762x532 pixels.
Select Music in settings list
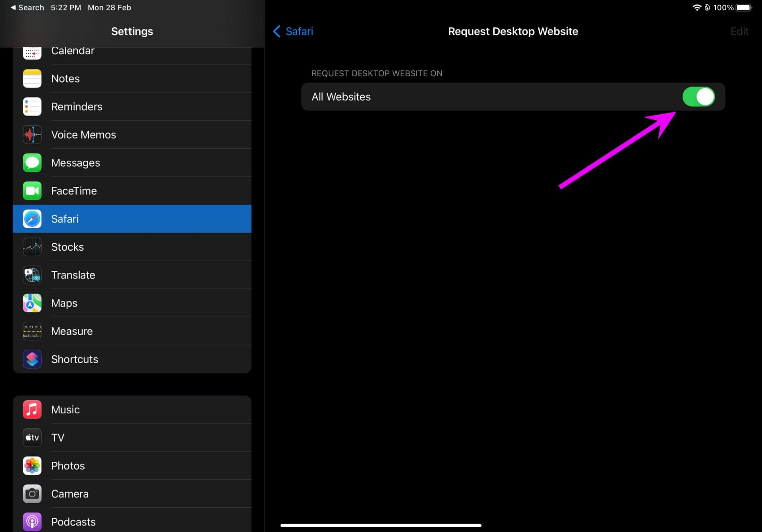(132, 409)
